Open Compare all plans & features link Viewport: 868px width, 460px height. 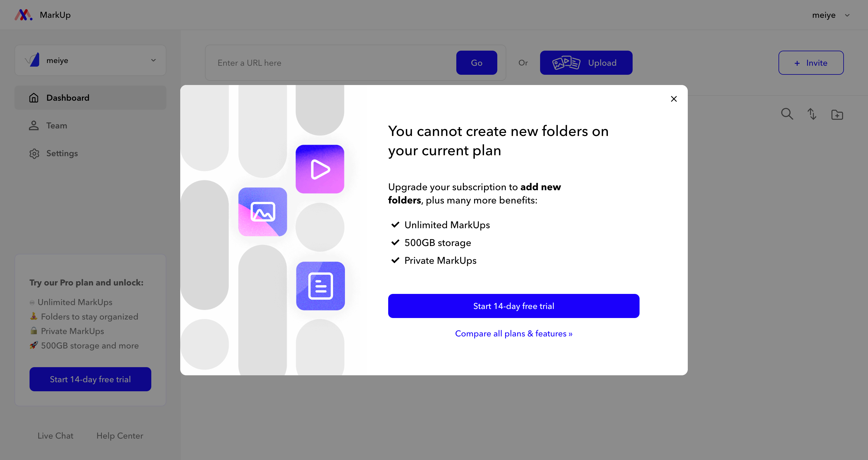coord(514,334)
